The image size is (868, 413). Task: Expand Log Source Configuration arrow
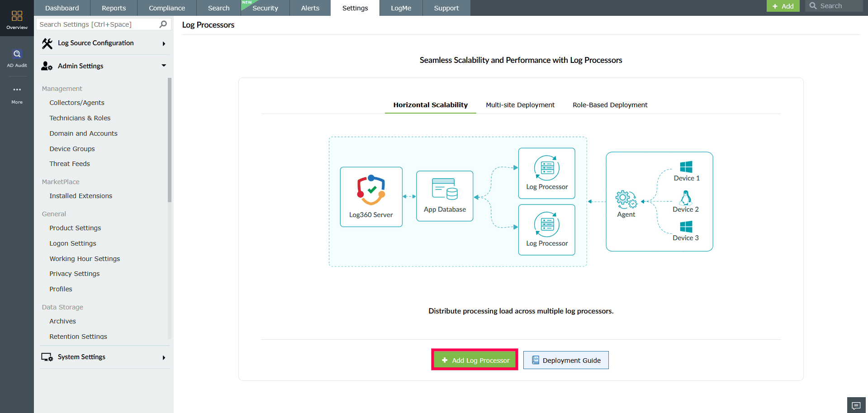pyautogui.click(x=164, y=44)
